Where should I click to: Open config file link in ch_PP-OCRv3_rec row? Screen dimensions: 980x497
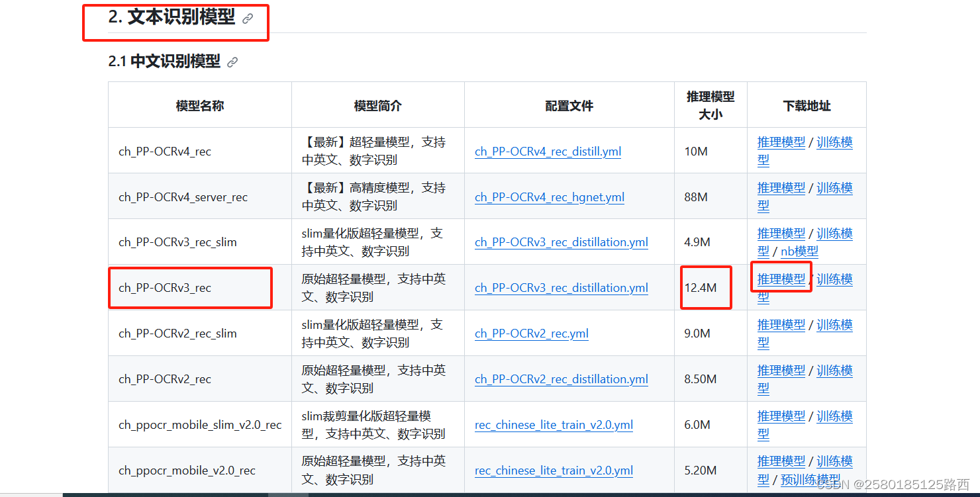click(x=562, y=288)
